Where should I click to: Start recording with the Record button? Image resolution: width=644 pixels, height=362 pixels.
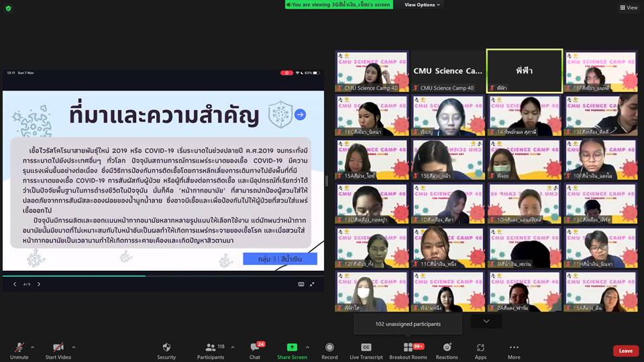point(329,348)
